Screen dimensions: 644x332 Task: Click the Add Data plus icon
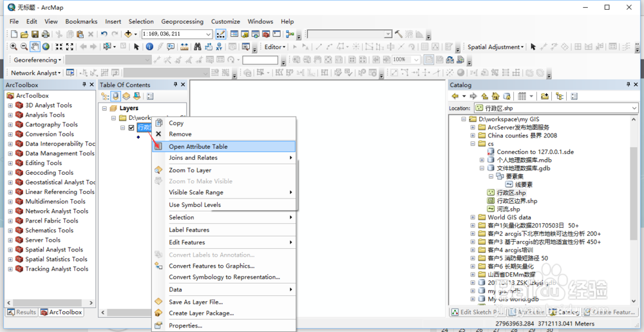point(128,34)
